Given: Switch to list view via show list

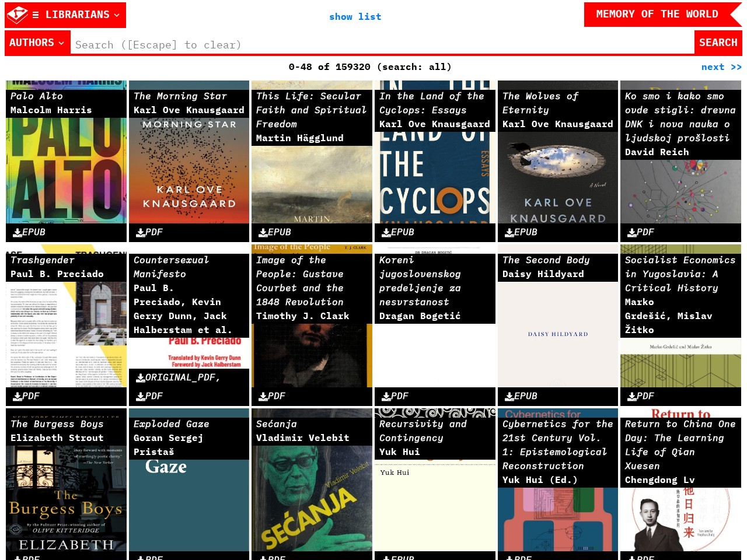Looking at the screenshot, I should pyautogui.click(x=355, y=16).
